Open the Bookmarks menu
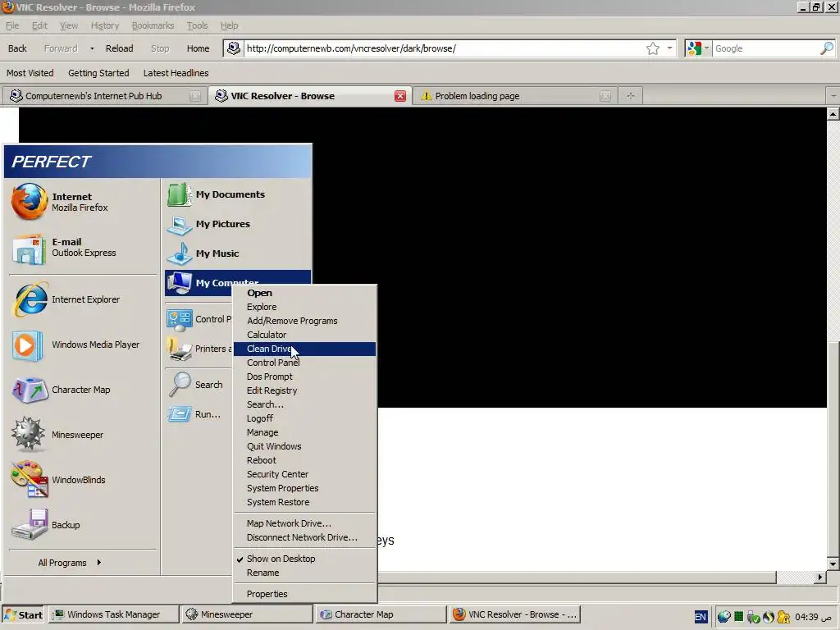 [153, 25]
